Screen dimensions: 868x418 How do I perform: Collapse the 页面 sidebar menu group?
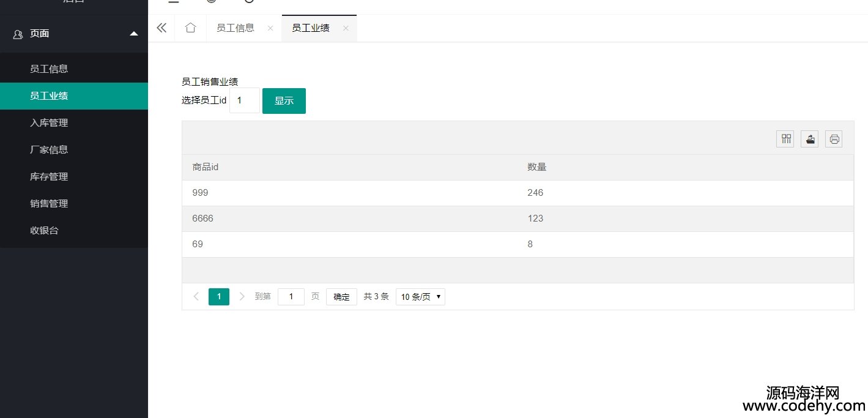click(x=134, y=34)
